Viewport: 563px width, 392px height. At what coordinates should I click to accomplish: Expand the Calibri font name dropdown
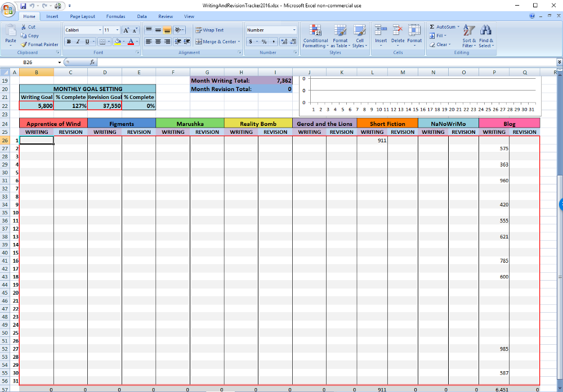click(100, 30)
